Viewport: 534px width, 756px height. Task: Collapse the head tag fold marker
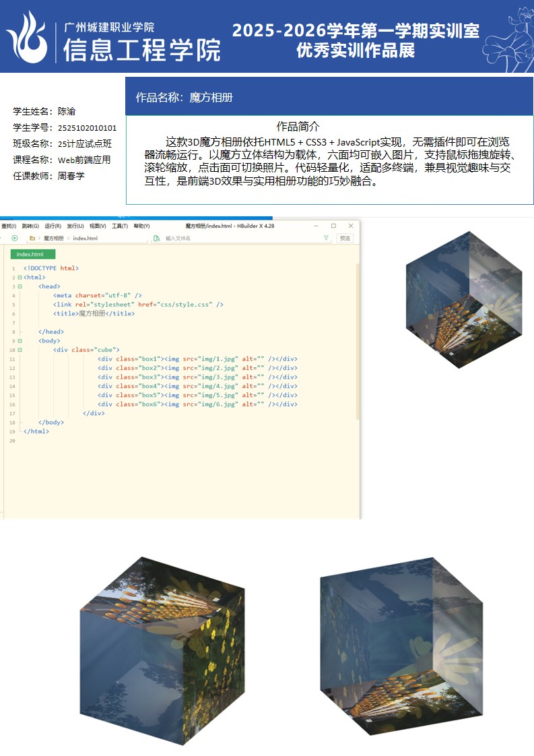[20, 286]
